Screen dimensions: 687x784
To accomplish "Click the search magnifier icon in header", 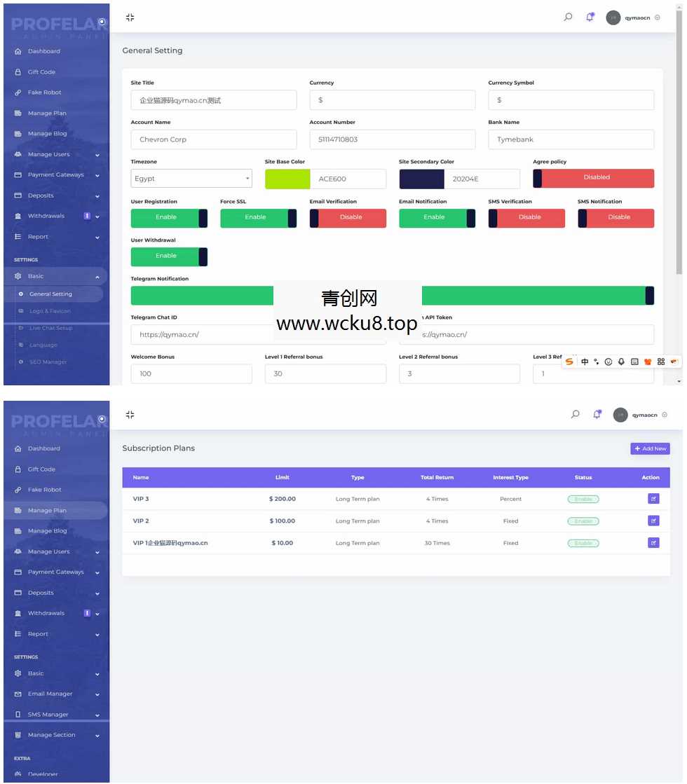I will (567, 17).
